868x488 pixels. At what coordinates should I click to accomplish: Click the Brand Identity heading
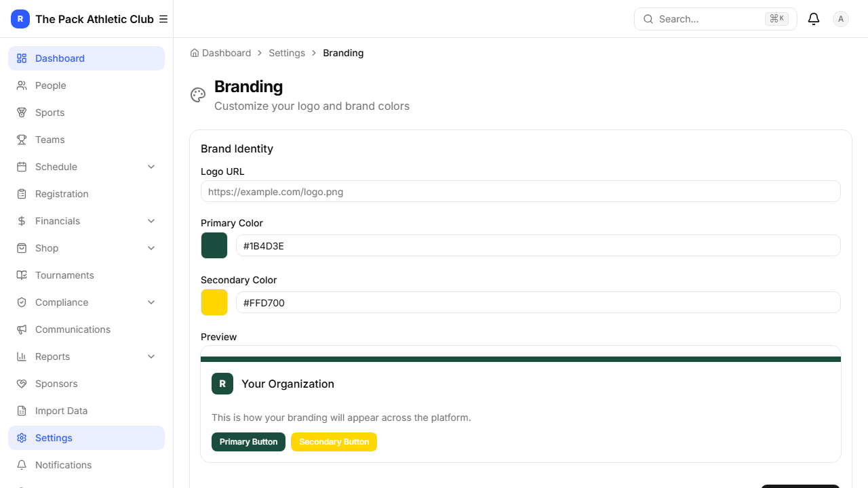pyautogui.click(x=237, y=148)
